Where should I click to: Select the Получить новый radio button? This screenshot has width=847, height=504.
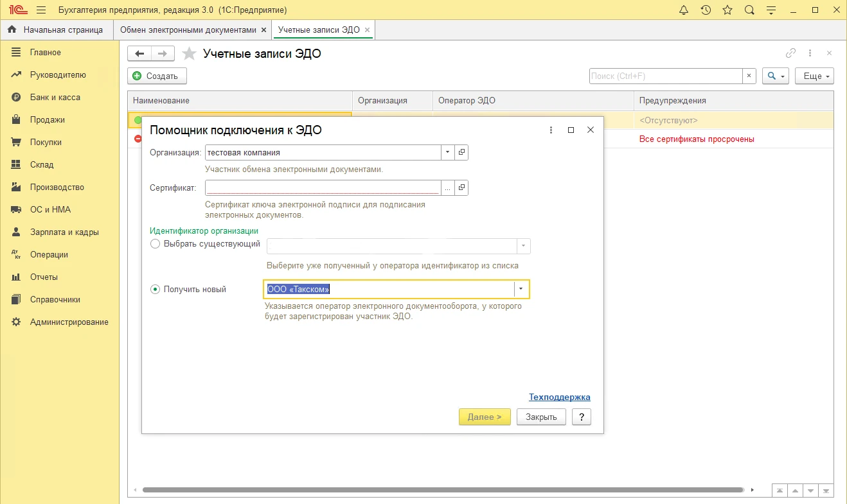[x=155, y=290]
